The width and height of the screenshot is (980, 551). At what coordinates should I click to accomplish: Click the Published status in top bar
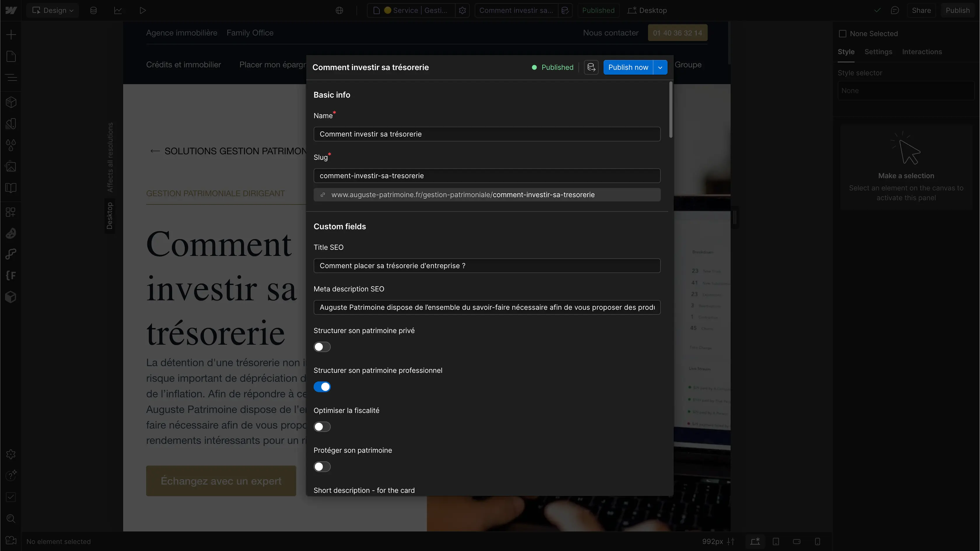598,10
